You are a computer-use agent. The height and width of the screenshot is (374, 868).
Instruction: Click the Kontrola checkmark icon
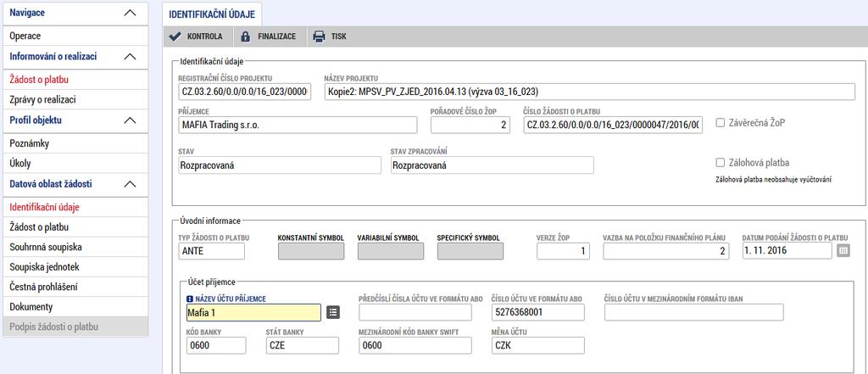click(175, 36)
